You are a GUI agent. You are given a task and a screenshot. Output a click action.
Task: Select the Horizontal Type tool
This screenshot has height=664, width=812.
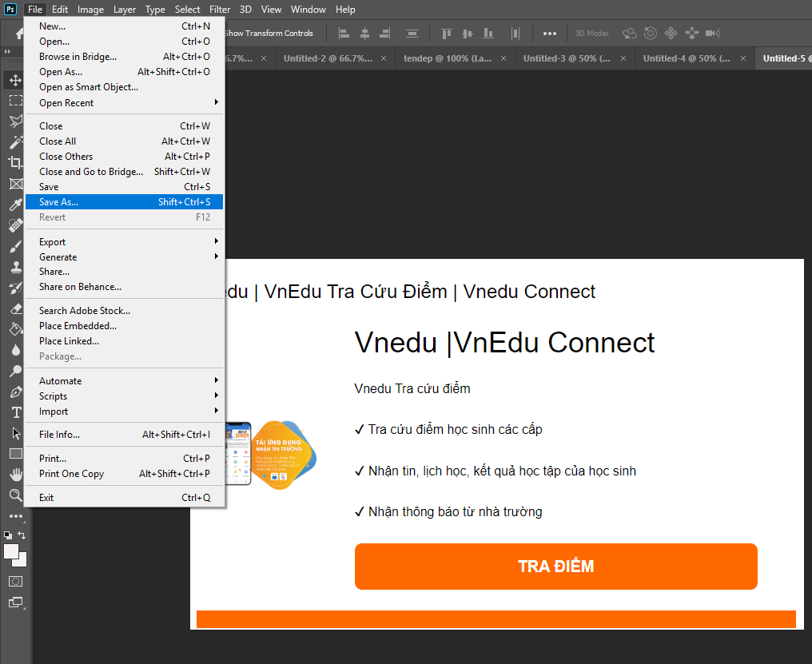(15, 412)
